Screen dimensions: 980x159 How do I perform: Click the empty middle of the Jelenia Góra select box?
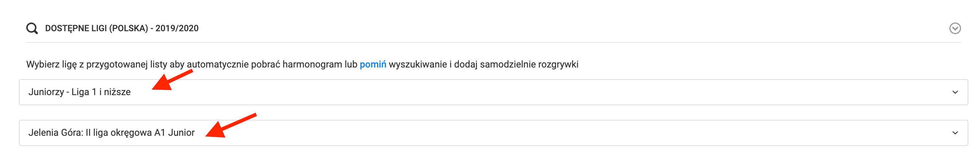tap(533, 133)
